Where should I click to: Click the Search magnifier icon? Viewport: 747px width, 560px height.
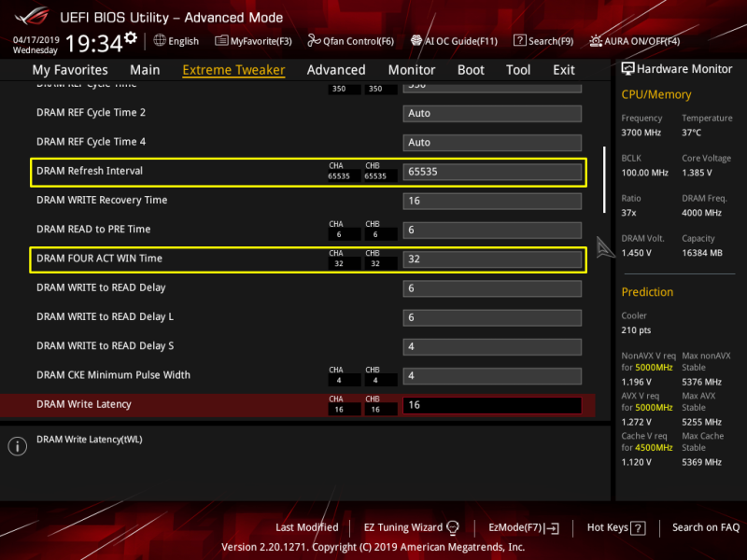(x=522, y=41)
